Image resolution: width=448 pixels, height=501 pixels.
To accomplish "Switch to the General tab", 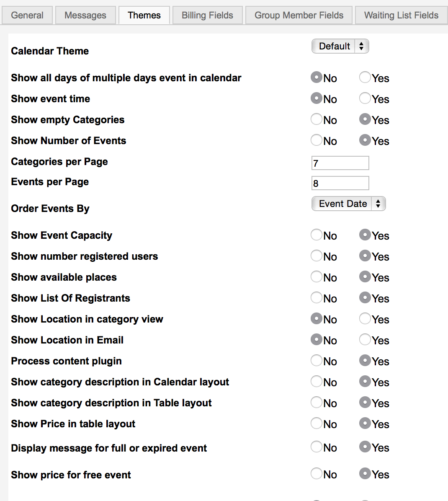I will tap(27, 15).
